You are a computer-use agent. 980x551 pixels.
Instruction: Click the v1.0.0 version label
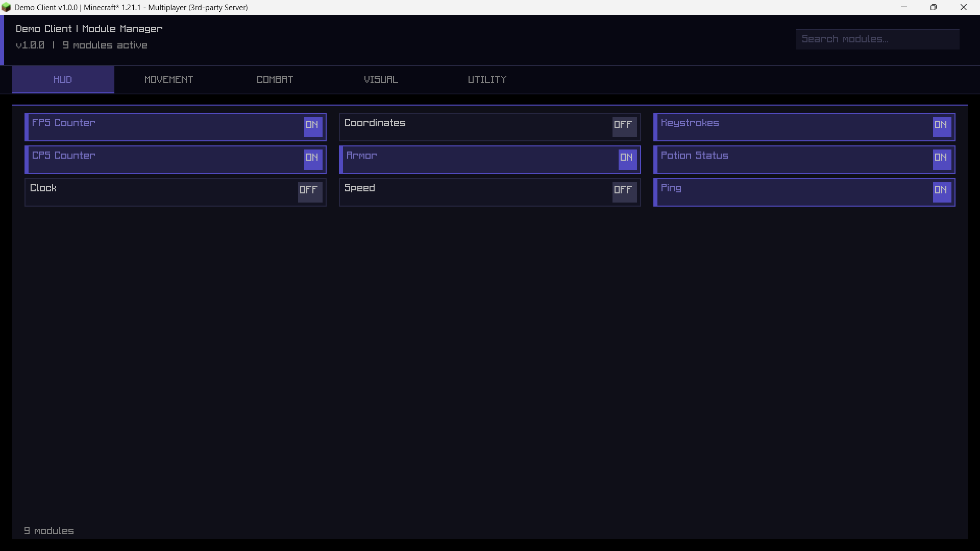[30, 45]
